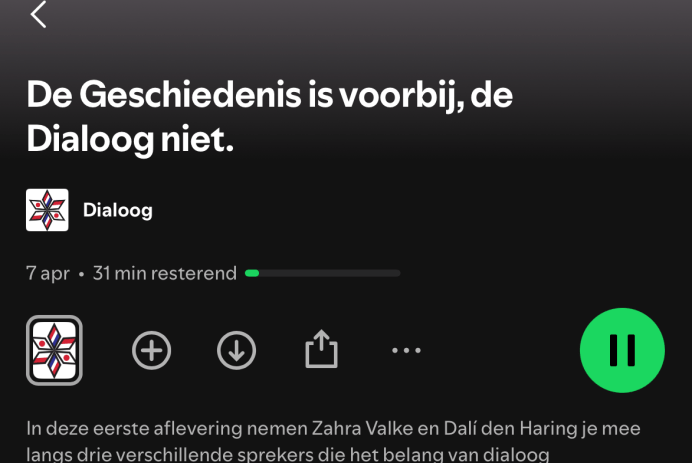This screenshot has width=692, height=463.
Task: Select the episode title heading text
Action: [269, 117]
